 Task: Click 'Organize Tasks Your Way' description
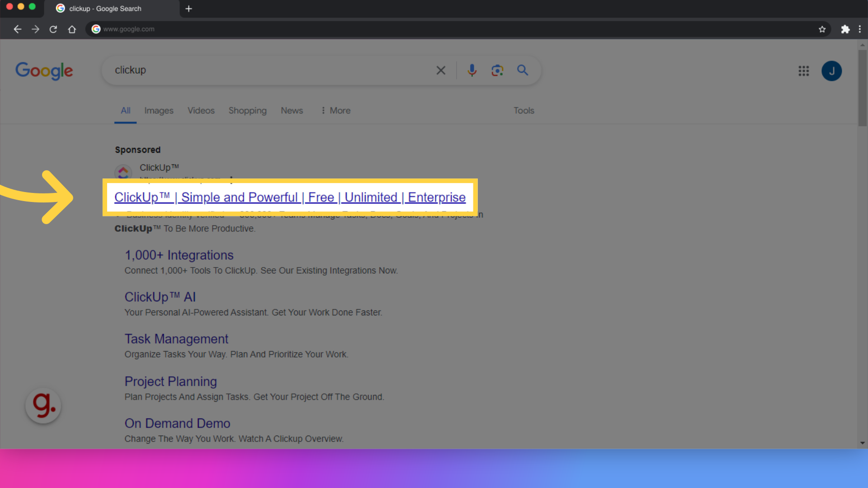pos(236,355)
